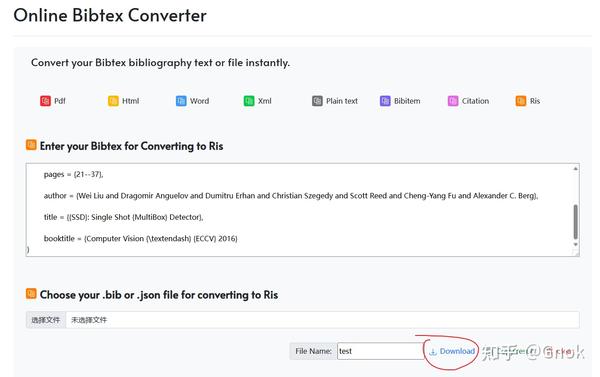Viewport: 600px width, 377px height.
Task: Select the Pdf conversion label
Action: pyautogui.click(x=60, y=101)
